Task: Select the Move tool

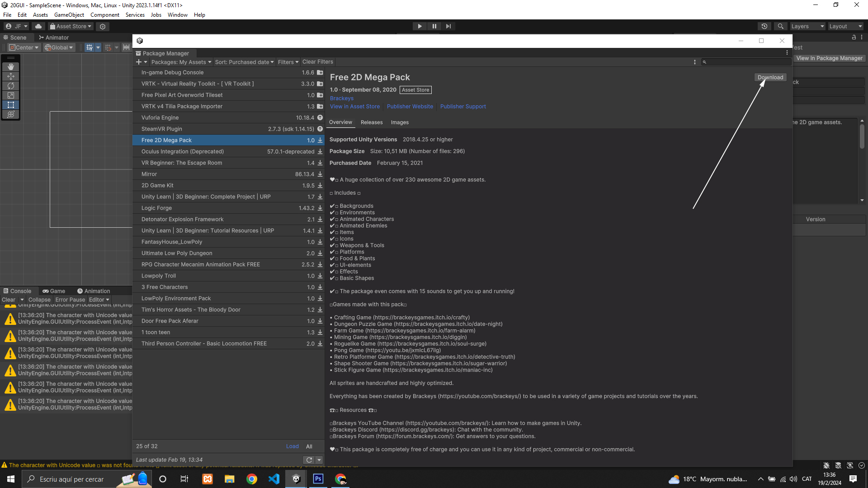Action: 11,76
